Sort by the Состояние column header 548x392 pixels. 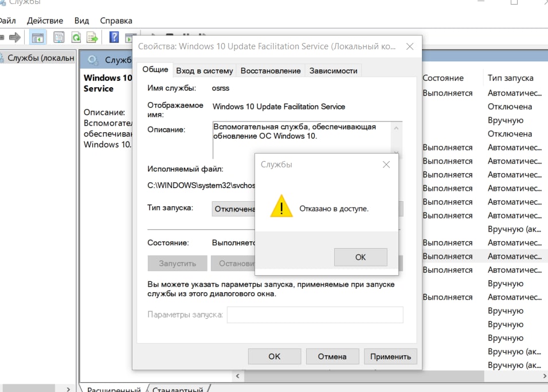(x=443, y=78)
